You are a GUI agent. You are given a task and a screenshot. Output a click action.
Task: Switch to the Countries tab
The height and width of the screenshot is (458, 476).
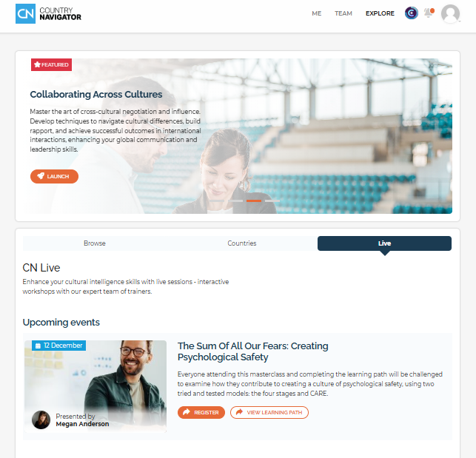point(242,243)
